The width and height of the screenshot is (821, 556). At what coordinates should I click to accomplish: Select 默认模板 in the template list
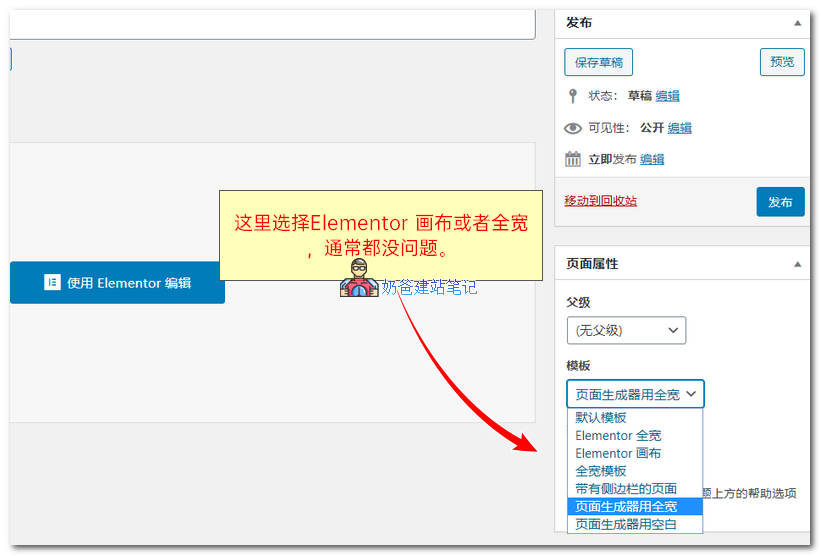coord(635,417)
